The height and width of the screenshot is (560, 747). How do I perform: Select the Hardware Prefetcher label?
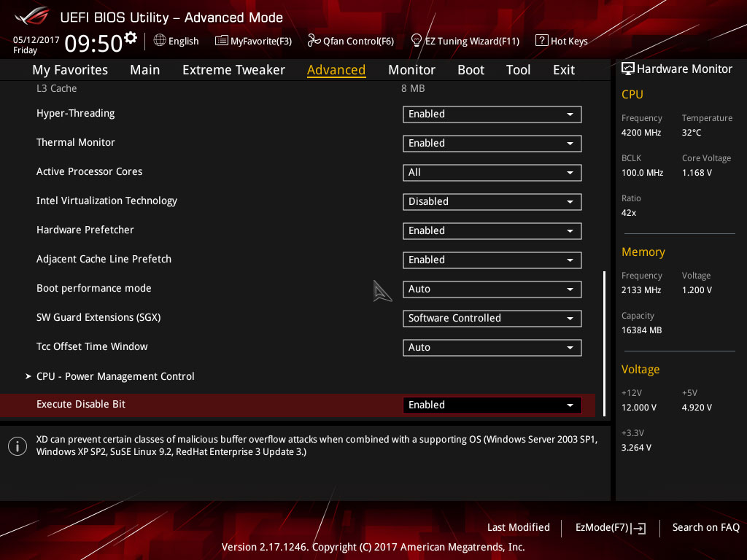pyautogui.click(x=85, y=230)
